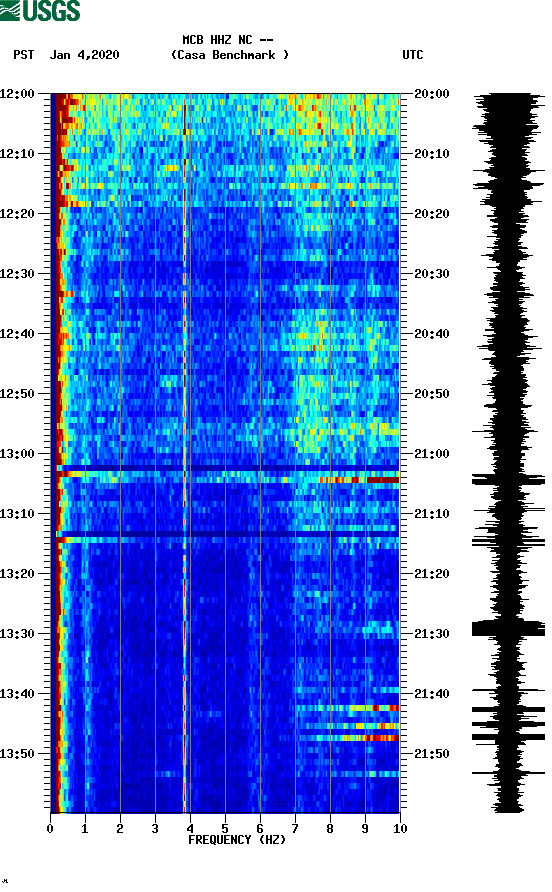
Task: Click the '(Casa Benchmark )' label
Action: (x=230, y=55)
